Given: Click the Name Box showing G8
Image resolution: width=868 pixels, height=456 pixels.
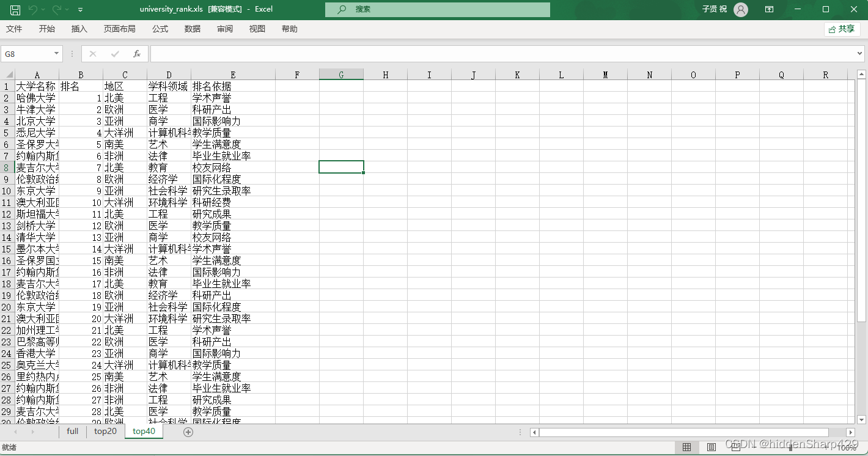Looking at the screenshot, I should click(27, 54).
